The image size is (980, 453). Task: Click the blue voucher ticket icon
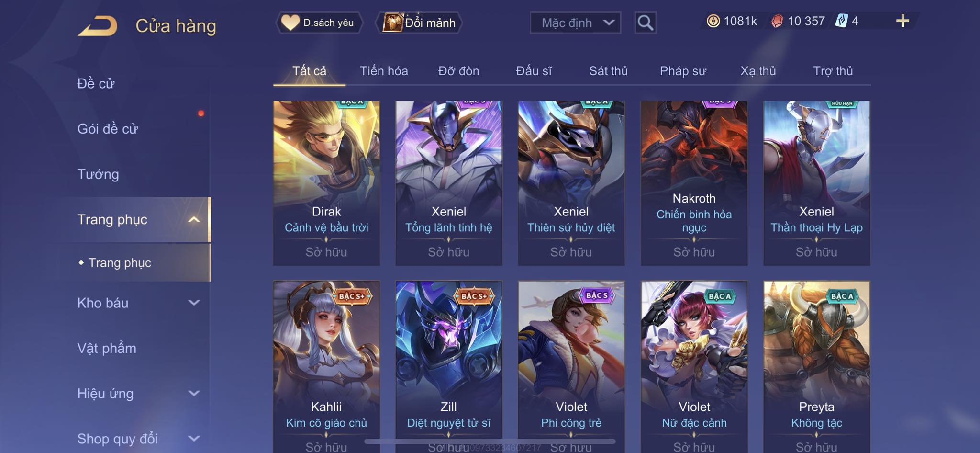coord(841,21)
